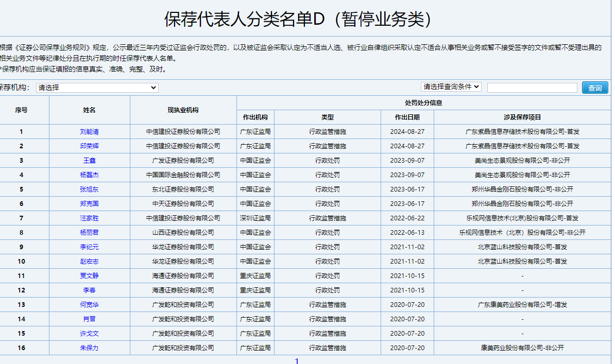Open the 保荐机构 dropdown
This screenshot has width=615, height=364.
pos(97,88)
